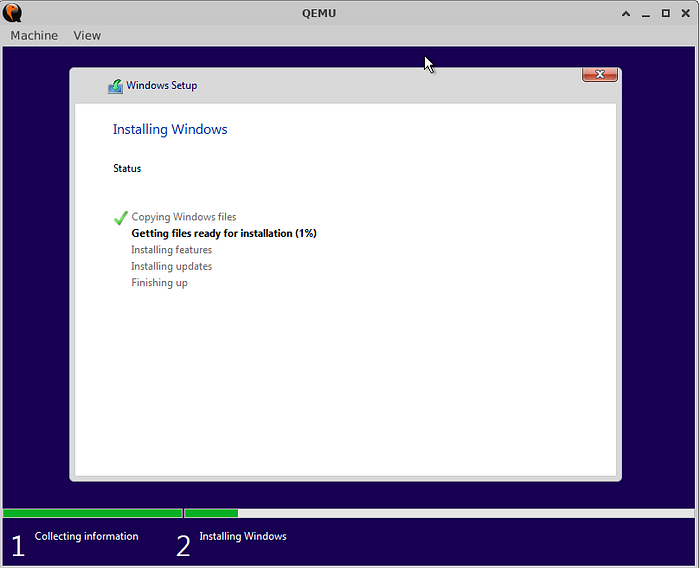Select 'Getting files ready for installation (1%)' text
The height and width of the screenshot is (568, 700).
click(224, 233)
